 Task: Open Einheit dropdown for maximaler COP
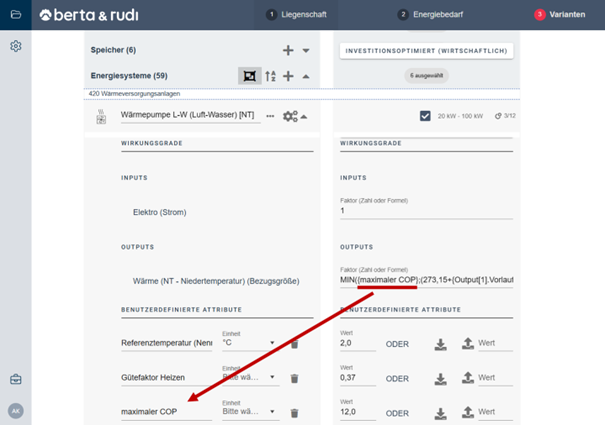(250, 411)
